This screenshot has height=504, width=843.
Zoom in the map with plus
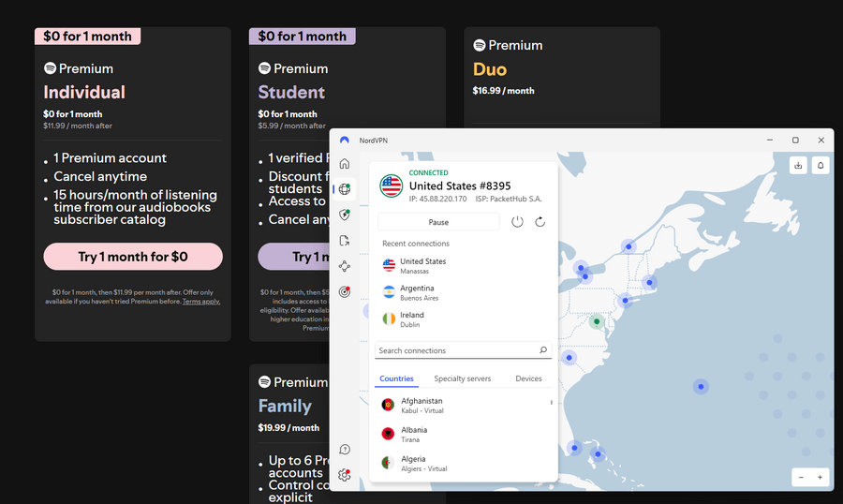[820, 477]
